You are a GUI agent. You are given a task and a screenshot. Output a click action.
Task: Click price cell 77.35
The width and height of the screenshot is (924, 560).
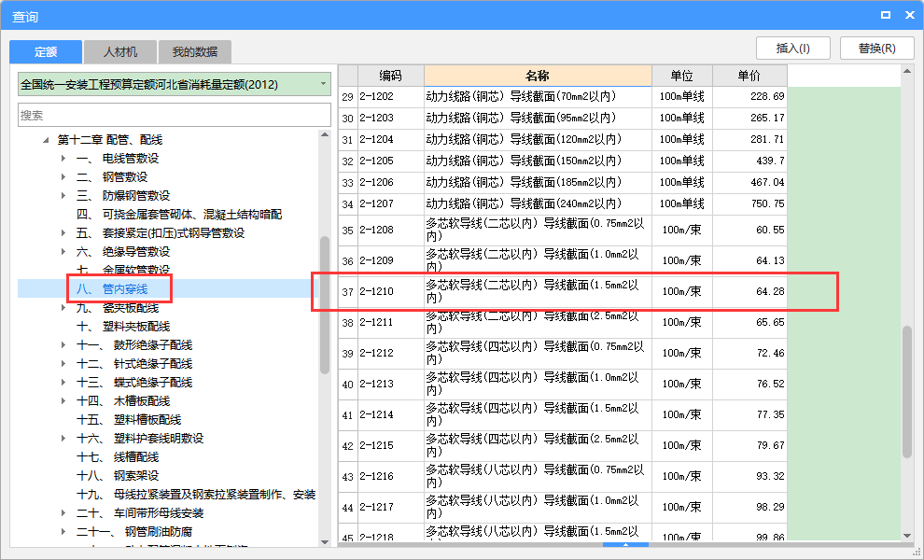(749, 415)
